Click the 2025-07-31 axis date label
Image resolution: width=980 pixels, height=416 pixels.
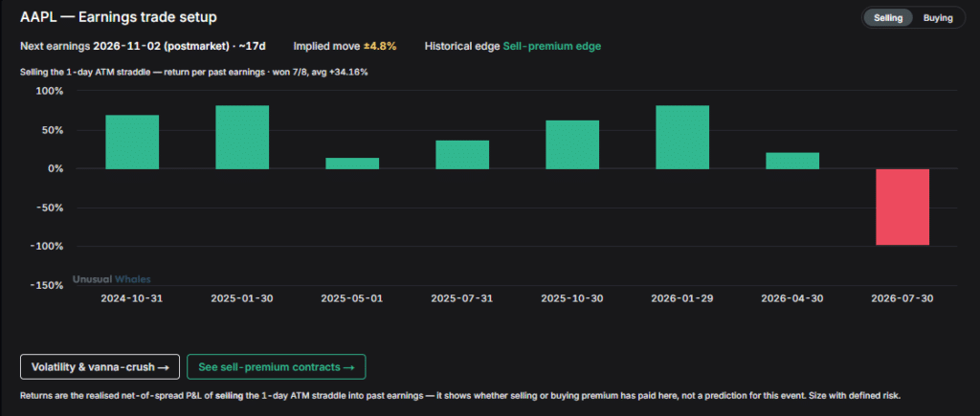tap(462, 298)
